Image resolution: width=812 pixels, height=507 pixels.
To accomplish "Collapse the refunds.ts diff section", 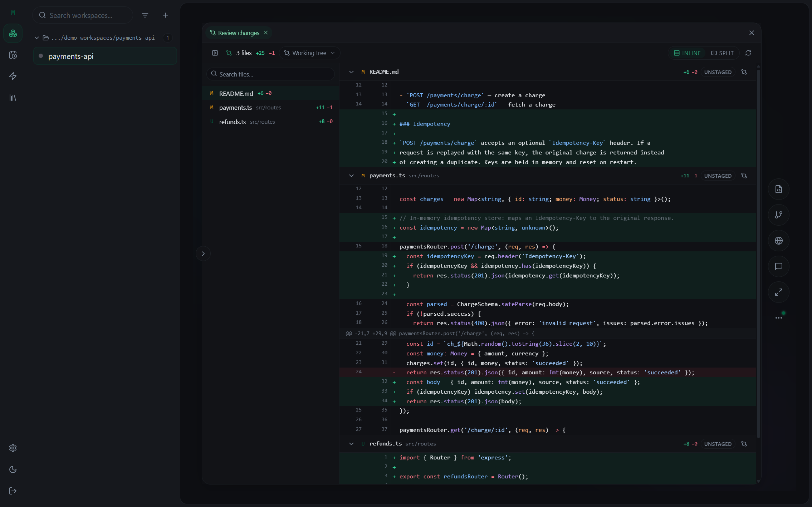I will click(351, 444).
